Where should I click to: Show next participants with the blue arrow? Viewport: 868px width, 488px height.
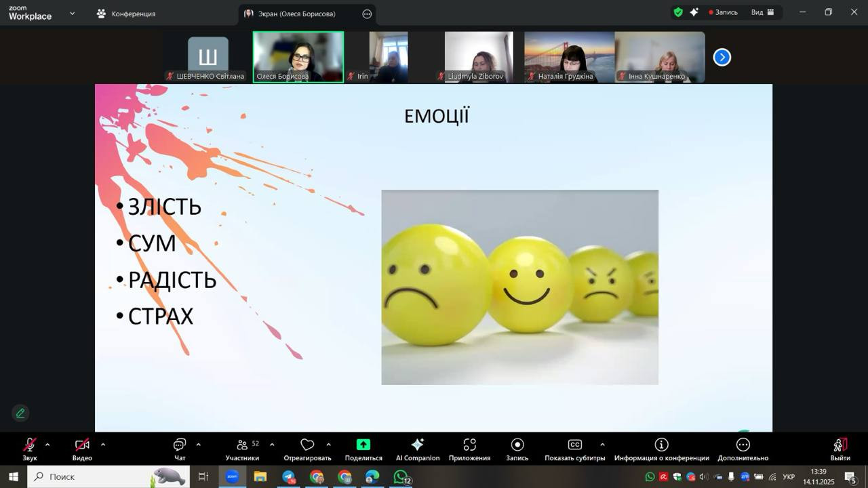pyautogui.click(x=722, y=58)
